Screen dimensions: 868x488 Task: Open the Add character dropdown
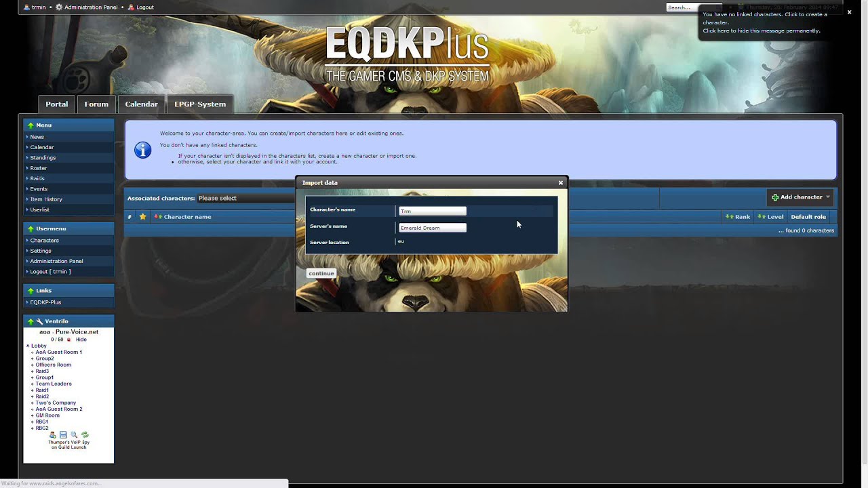coord(801,197)
